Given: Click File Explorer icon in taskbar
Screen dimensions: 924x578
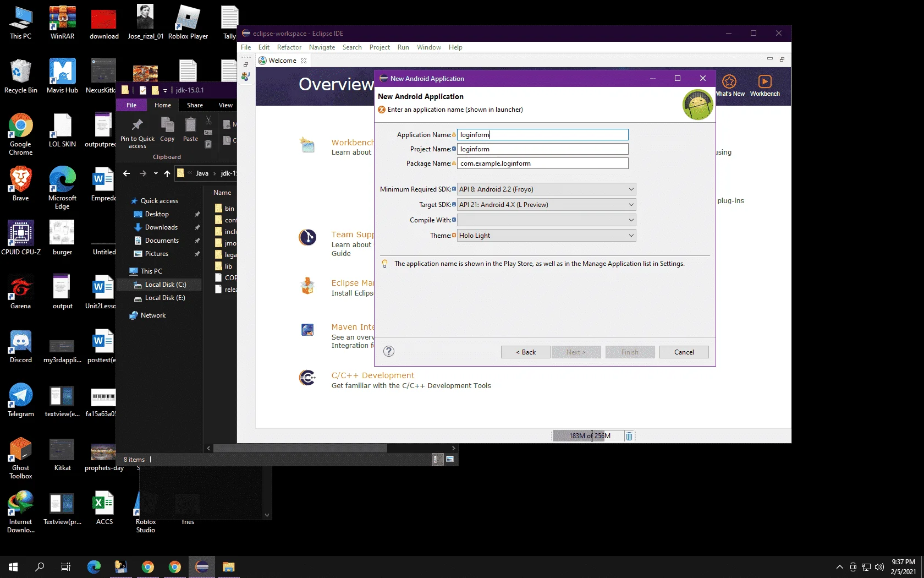Looking at the screenshot, I should tap(228, 566).
